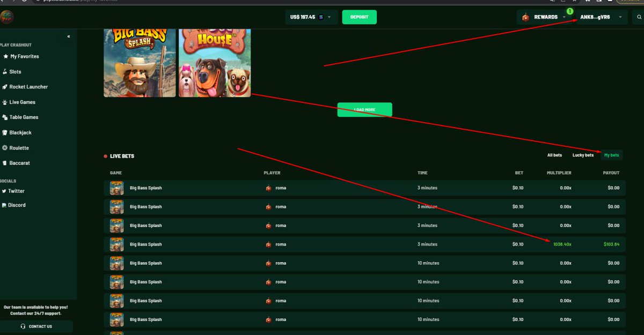The height and width of the screenshot is (335, 644).
Task: Click the currency coin icon beside the balance
Action: (321, 17)
